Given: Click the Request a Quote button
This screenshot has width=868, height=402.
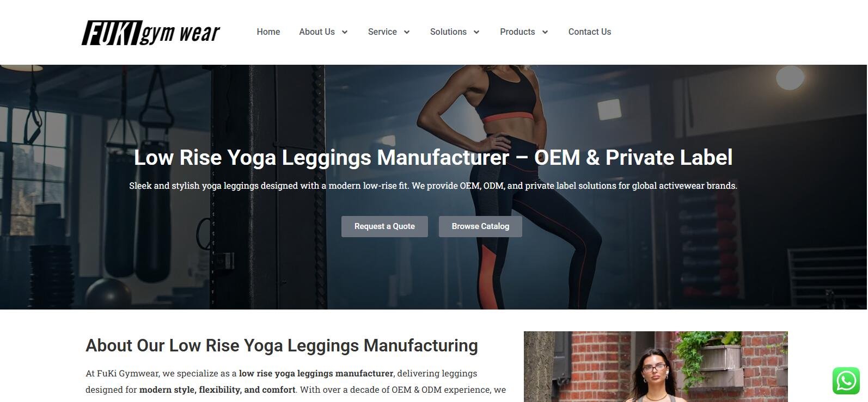Looking at the screenshot, I should pos(384,226).
